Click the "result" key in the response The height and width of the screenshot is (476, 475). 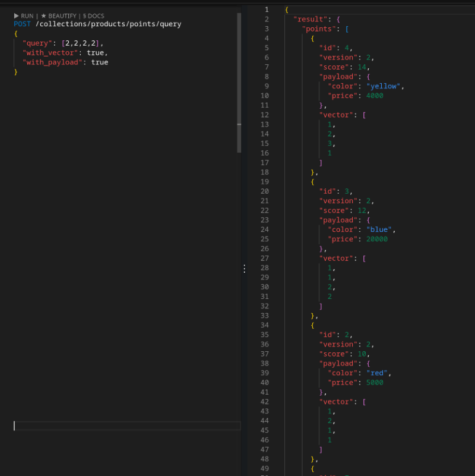coord(309,19)
